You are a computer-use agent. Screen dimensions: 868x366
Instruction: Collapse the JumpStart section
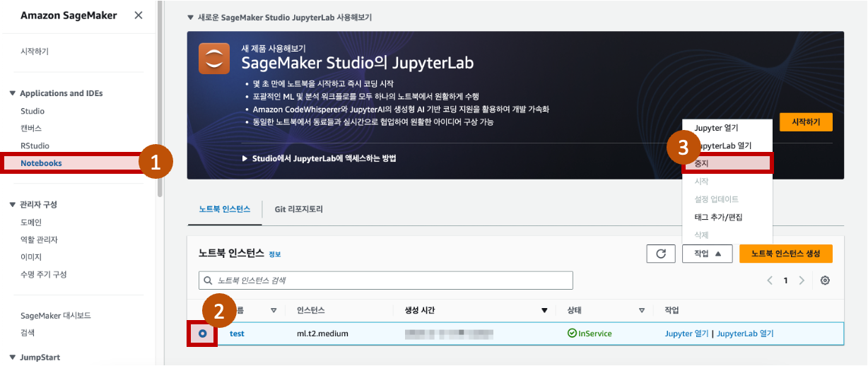[x=12, y=358]
